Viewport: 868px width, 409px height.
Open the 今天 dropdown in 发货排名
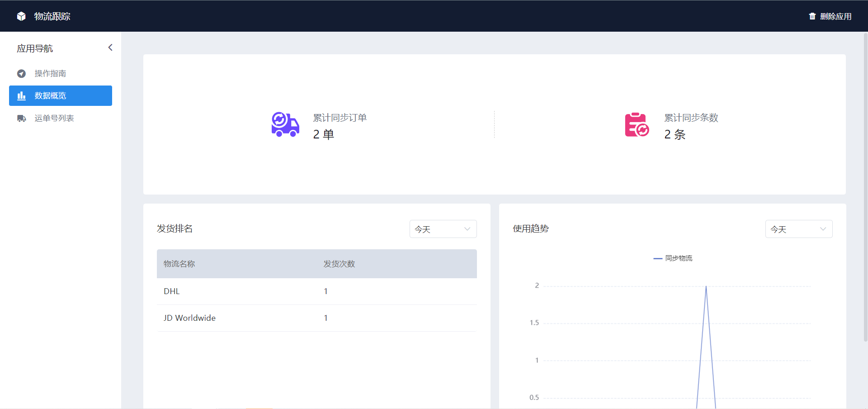(x=443, y=229)
